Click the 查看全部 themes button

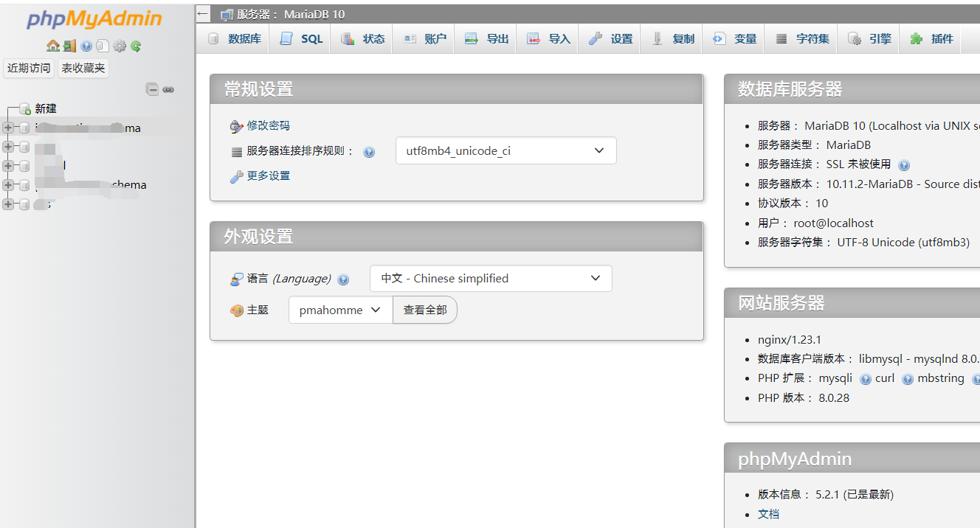425,310
